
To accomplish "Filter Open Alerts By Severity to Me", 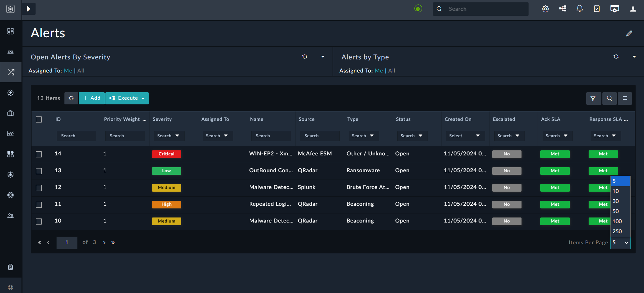I will (x=68, y=71).
